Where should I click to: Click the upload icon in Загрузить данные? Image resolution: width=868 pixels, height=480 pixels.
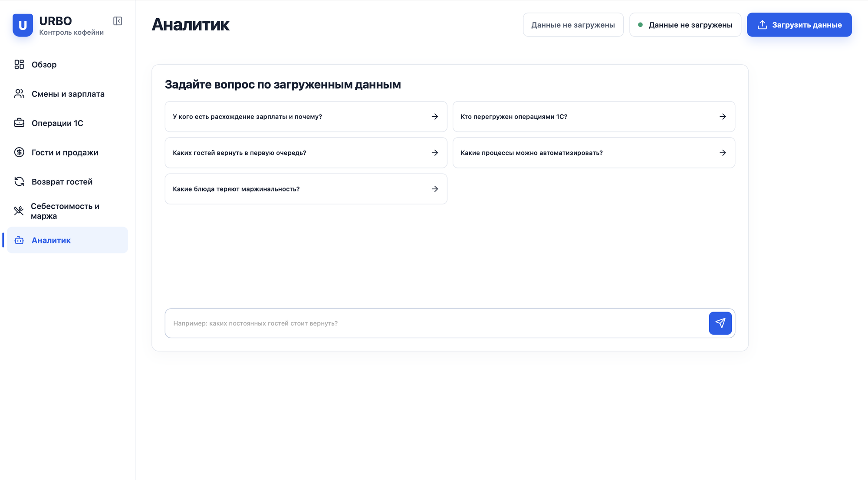pyautogui.click(x=762, y=25)
